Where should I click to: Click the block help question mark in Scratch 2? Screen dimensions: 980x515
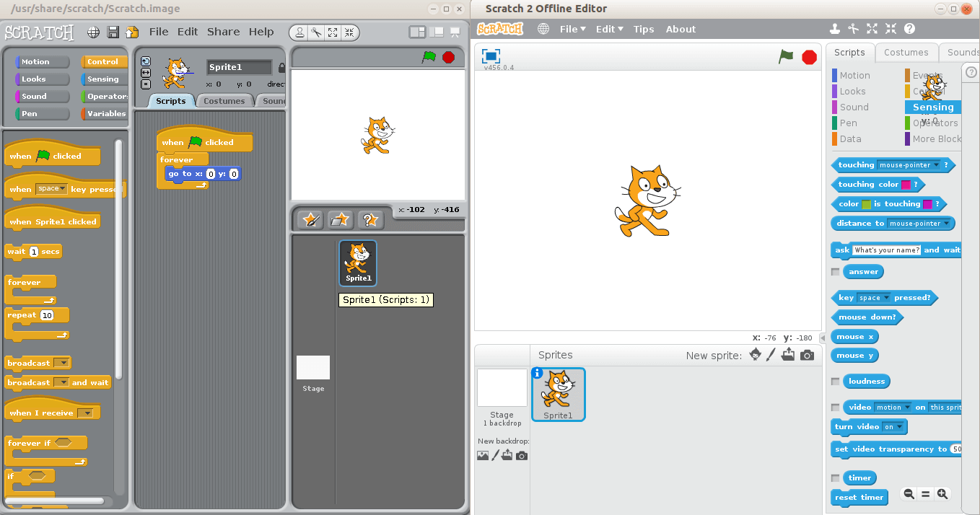click(x=910, y=29)
